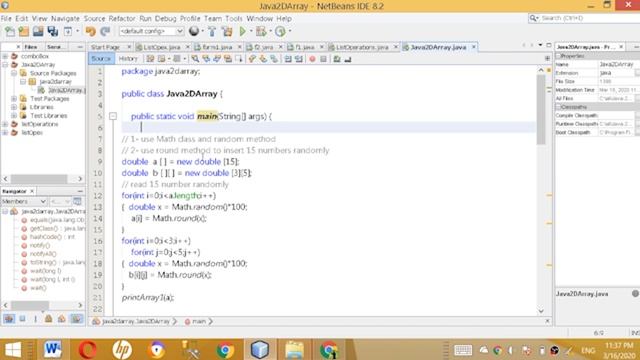Click the Shift Line Right icon
The image size is (640, 360).
click(299, 59)
